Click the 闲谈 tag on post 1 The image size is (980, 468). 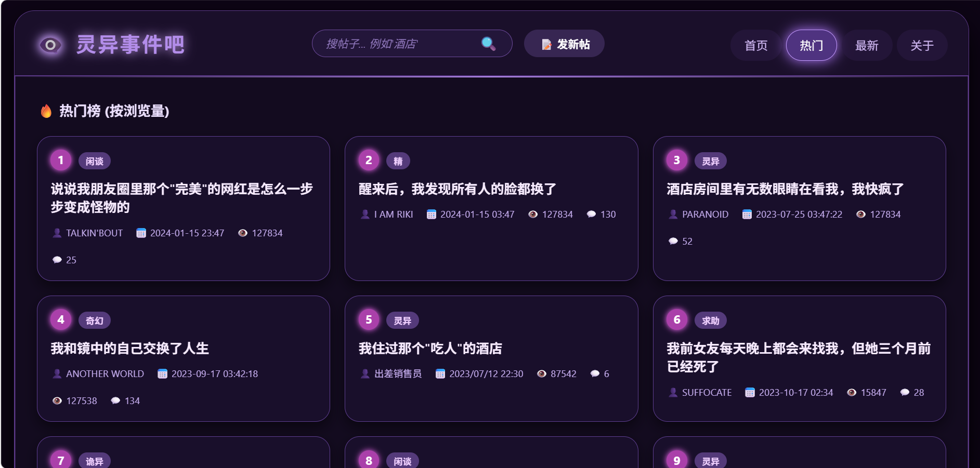coord(95,161)
